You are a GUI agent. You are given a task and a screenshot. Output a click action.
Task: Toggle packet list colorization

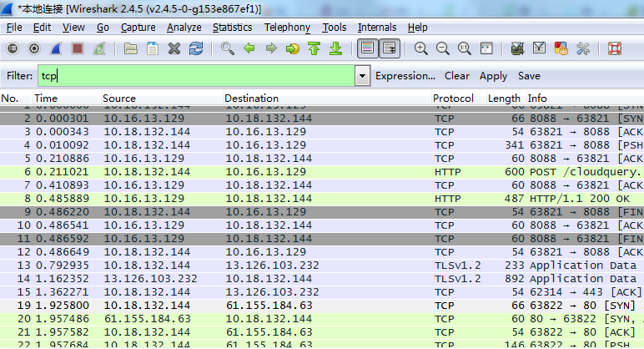tap(368, 48)
